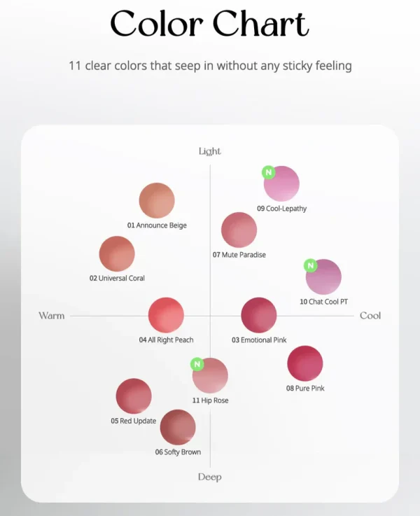Click the 10 Chat Cool PT swatch
Screen dimensions: 420x516
[x=323, y=277]
